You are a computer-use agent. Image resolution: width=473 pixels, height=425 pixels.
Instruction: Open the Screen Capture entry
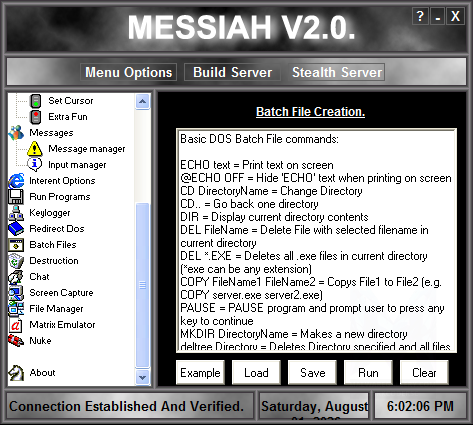coord(61,293)
